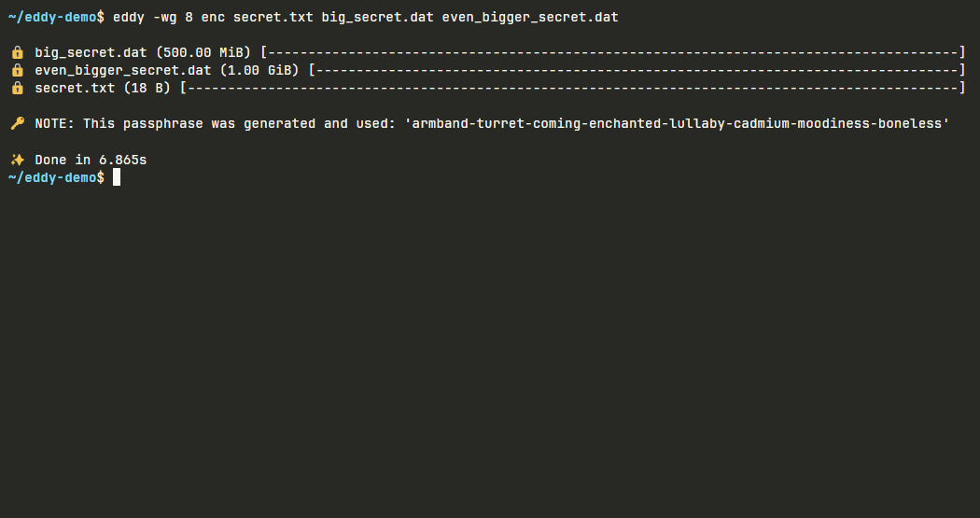Click the even_bigger_secret.dat progress bar
The image size is (980, 518).
[637, 70]
